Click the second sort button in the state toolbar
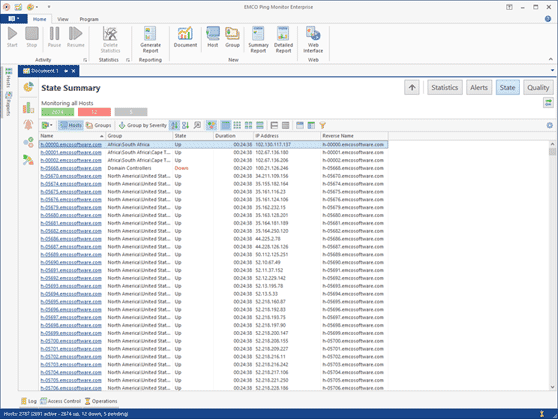 pyautogui.click(x=185, y=125)
